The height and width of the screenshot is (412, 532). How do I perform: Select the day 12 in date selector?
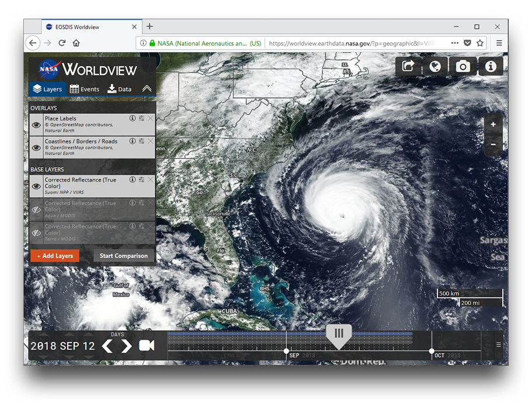(x=89, y=346)
